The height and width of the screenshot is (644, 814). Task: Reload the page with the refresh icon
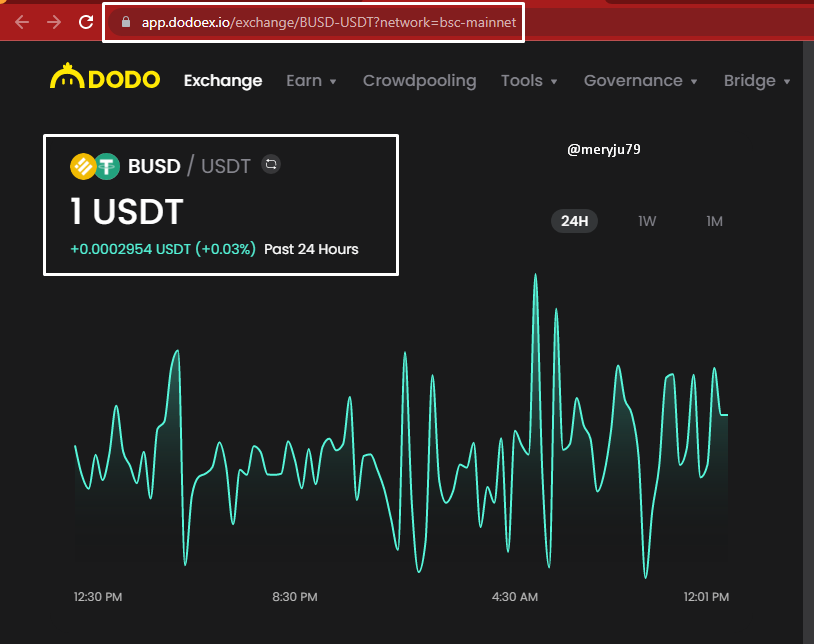tap(86, 22)
